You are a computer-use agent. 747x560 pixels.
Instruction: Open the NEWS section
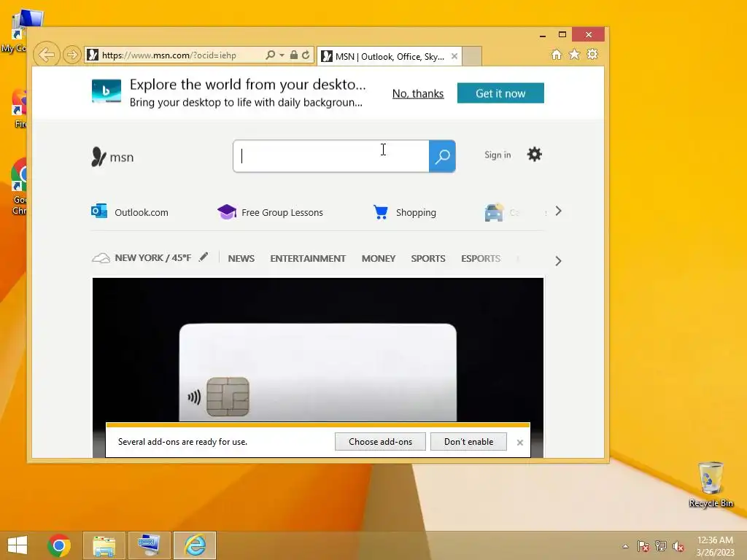(x=241, y=259)
